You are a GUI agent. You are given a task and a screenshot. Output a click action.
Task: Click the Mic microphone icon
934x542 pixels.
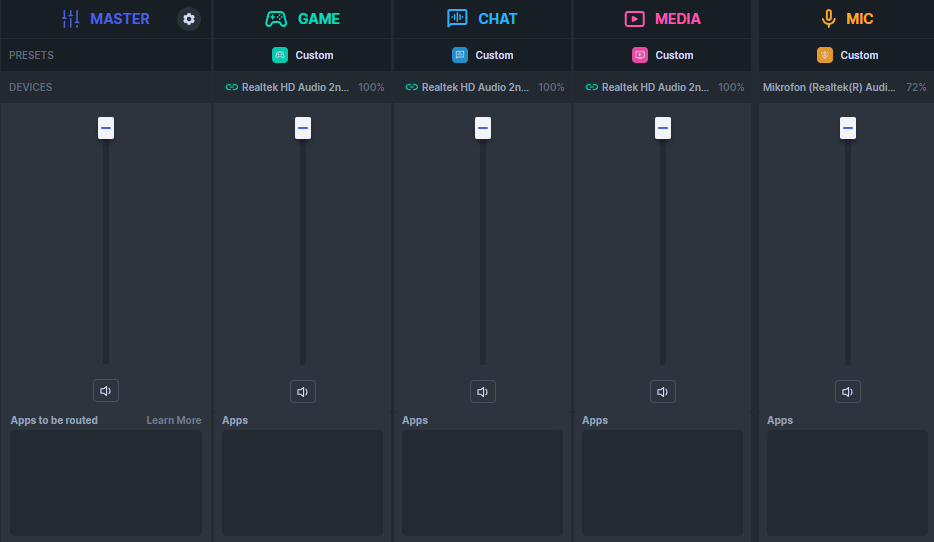828,19
